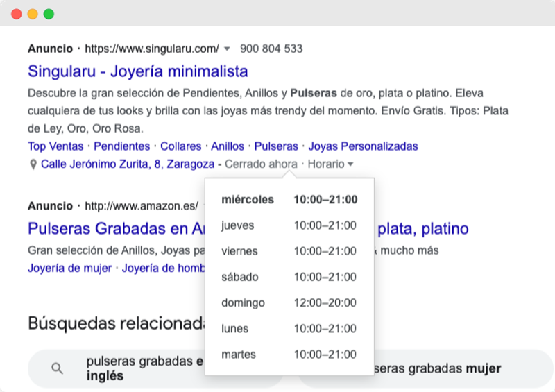The height and width of the screenshot is (392, 555).
Task: Click the https://www.singularu.com/ URL text
Action: coord(152,49)
